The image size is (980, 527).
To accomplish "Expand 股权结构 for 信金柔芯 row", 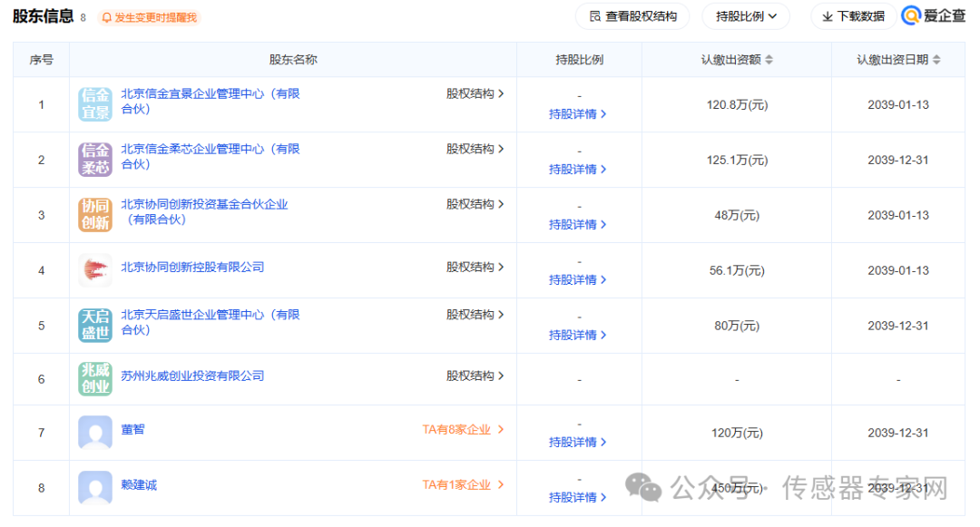I will pyautogui.click(x=475, y=149).
